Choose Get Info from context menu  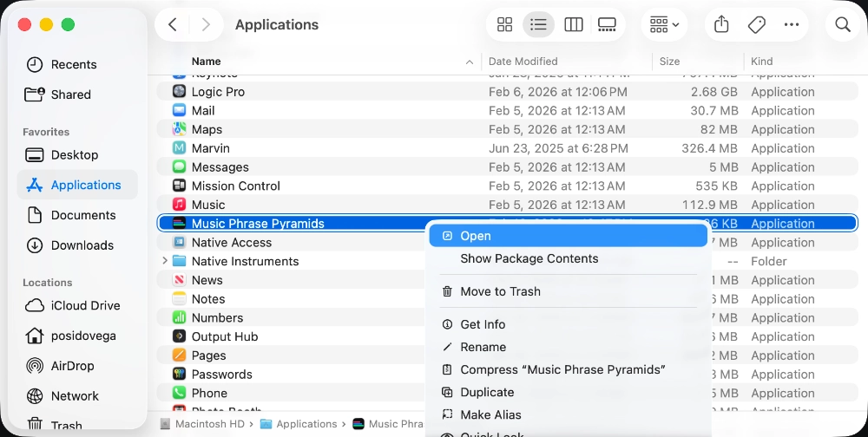tap(568, 324)
